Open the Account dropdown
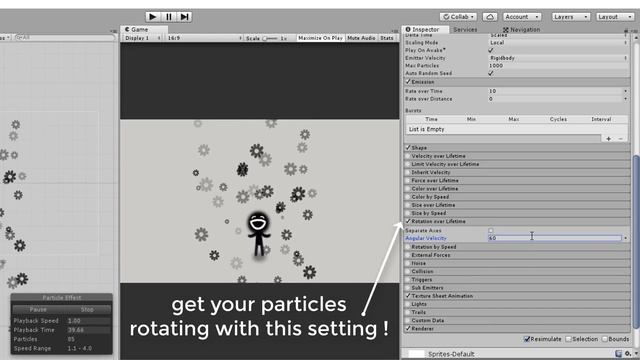Viewport: 640px width, 360px height. [522, 17]
